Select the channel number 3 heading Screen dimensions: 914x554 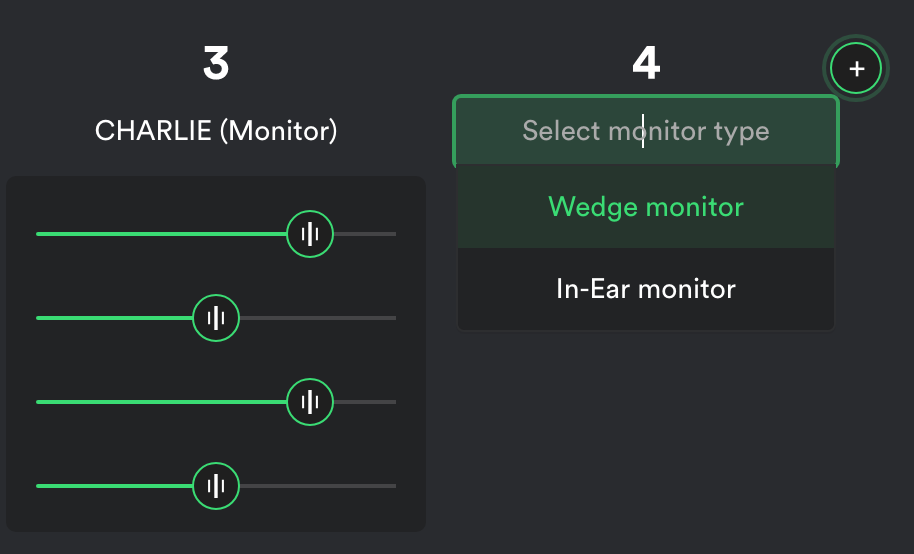(216, 65)
